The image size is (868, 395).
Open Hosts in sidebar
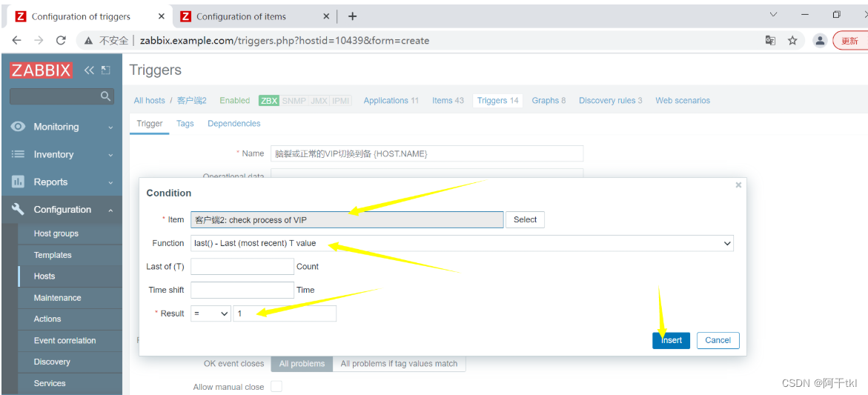click(x=44, y=276)
